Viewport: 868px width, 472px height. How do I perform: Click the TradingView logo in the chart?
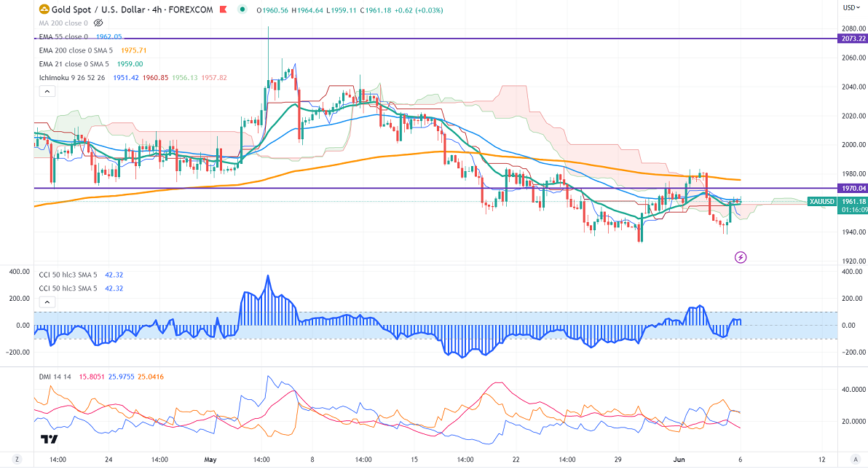[x=50, y=440]
